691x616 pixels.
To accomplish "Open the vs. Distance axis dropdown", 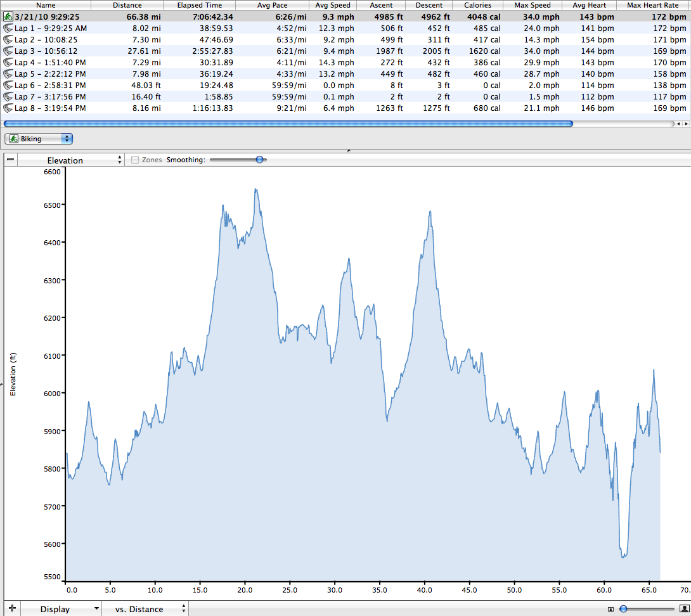I will coord(145,609).
